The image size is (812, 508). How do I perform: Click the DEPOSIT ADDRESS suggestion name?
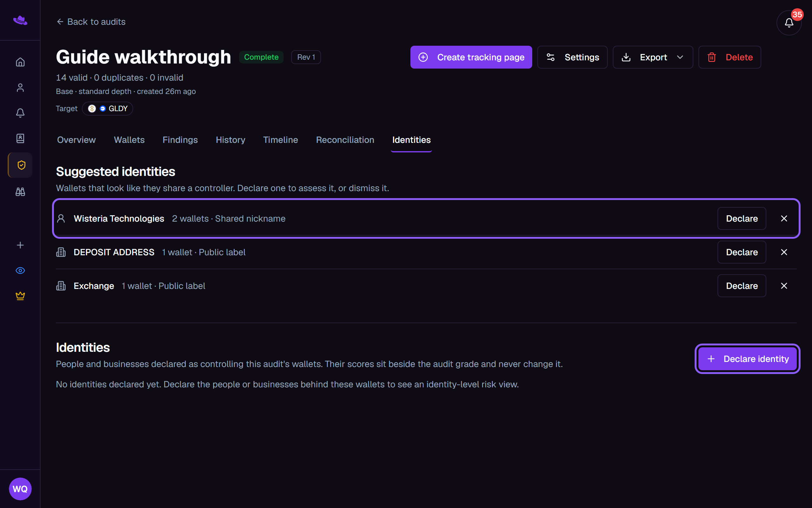pyautogui.click(x=114, y=252)
